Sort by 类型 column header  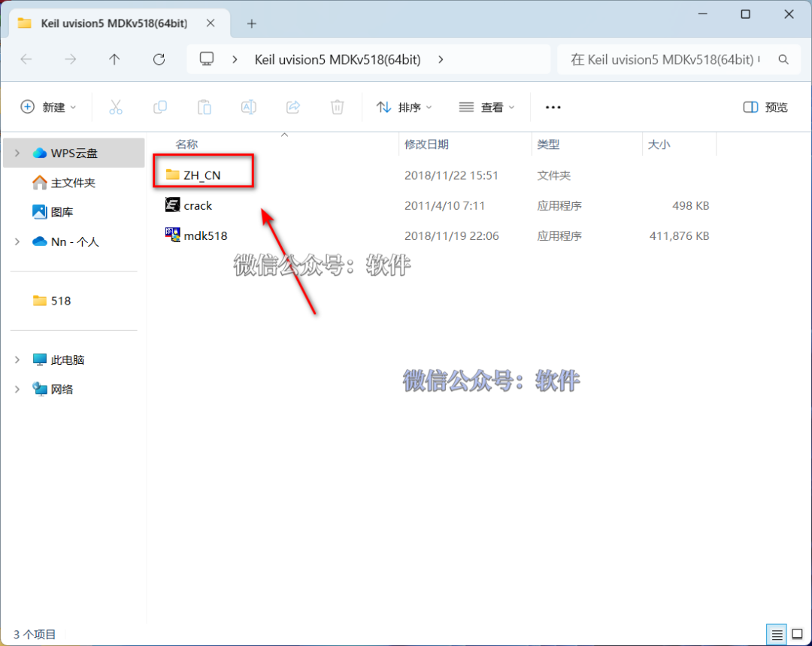point(548,144)
